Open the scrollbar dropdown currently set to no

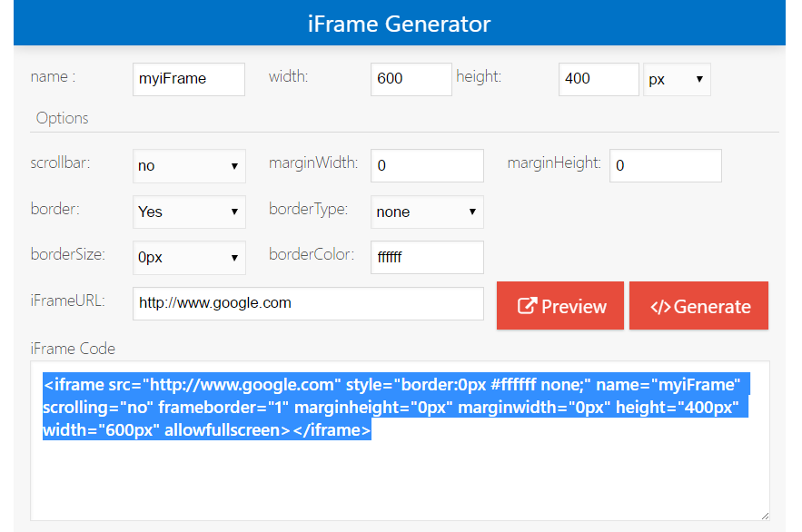coord(189,165)
